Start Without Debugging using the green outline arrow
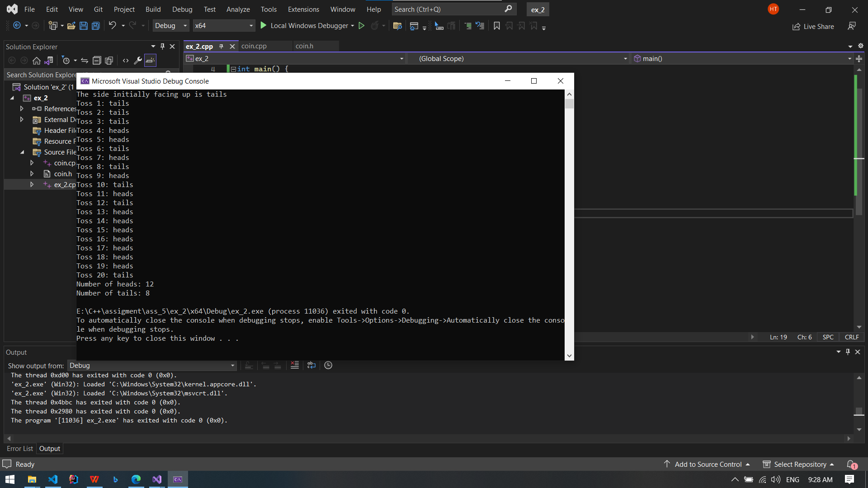Image resolution: width=868 pixels, height=488 pixels. point(361,26)
